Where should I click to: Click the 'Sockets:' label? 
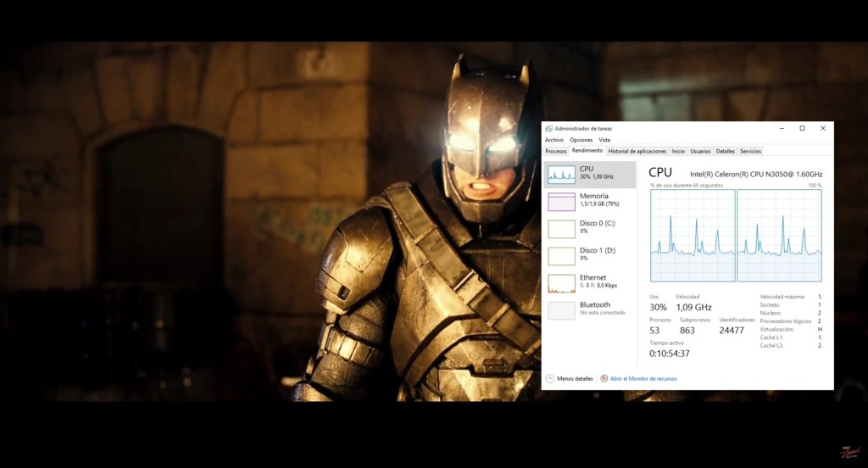(x=770, y=305)
